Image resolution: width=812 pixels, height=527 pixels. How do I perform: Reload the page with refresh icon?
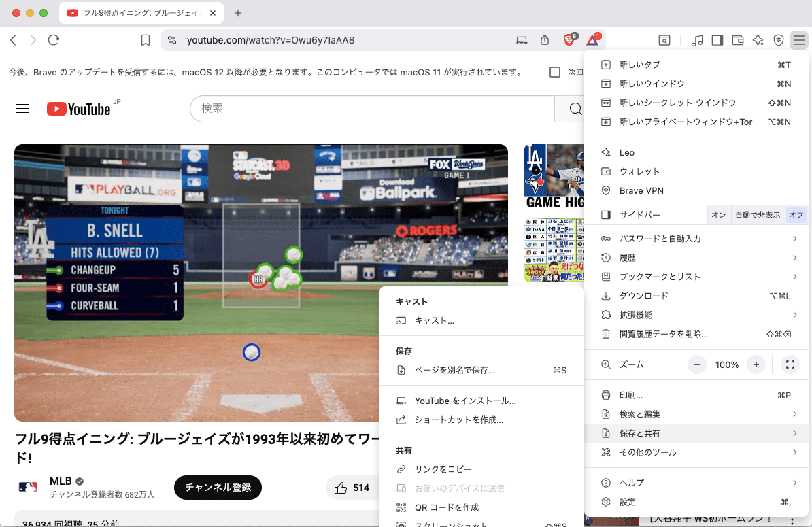54,40
